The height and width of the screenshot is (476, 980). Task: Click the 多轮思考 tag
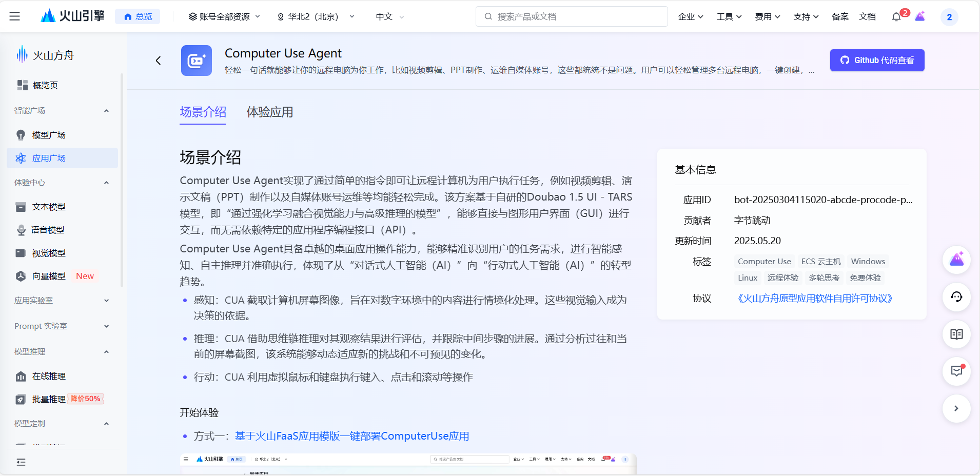(x=824, y=278)
